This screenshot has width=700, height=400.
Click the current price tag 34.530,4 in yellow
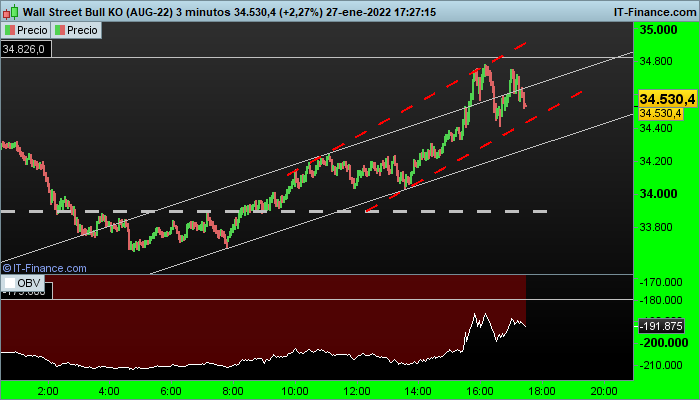tap(668, 99)
